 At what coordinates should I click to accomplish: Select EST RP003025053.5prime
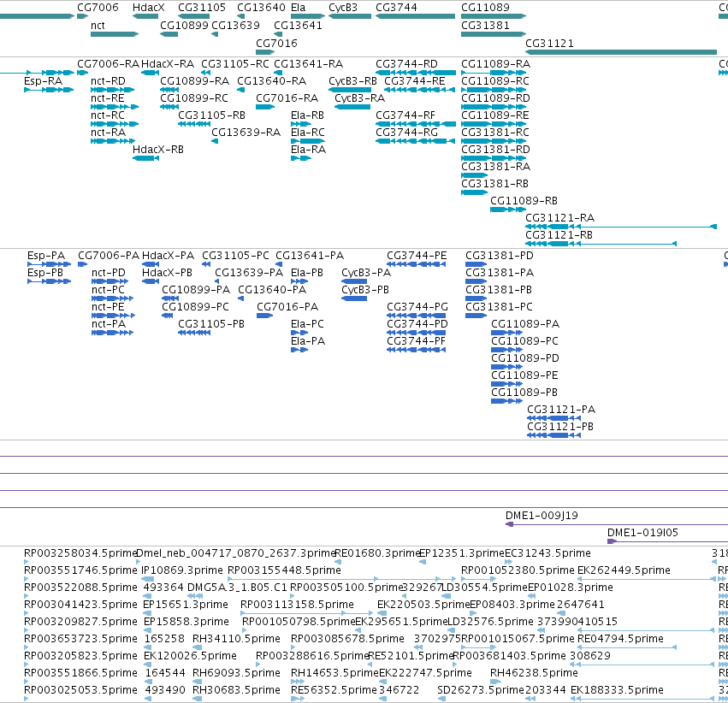click(x=80, y=689)
